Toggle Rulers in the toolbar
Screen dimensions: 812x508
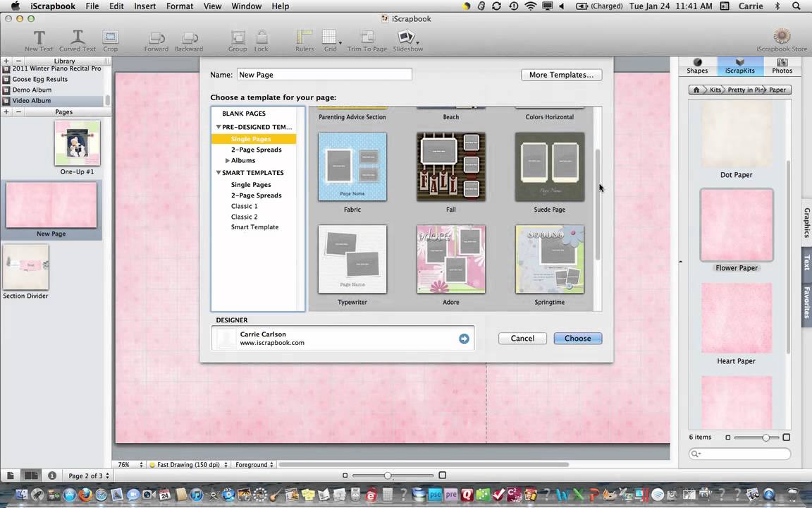[x=304, y=37]
